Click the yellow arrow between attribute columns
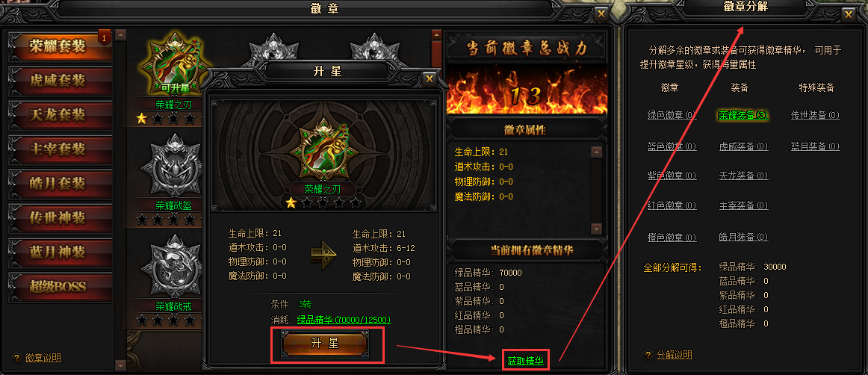Screen dimensions: 868x375 [324, 255]
